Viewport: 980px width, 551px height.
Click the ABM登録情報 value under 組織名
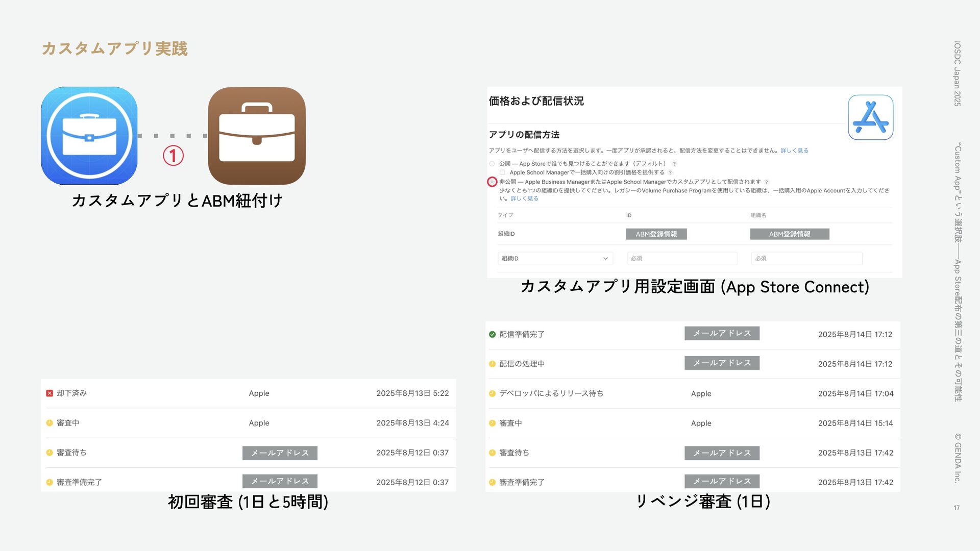(790, 234)
